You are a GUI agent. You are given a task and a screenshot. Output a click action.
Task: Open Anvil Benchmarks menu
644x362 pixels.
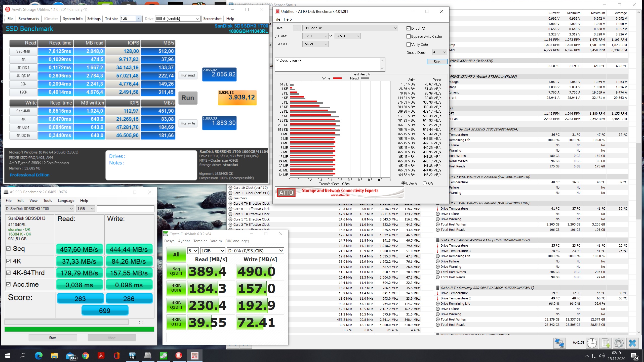[29, 19]
